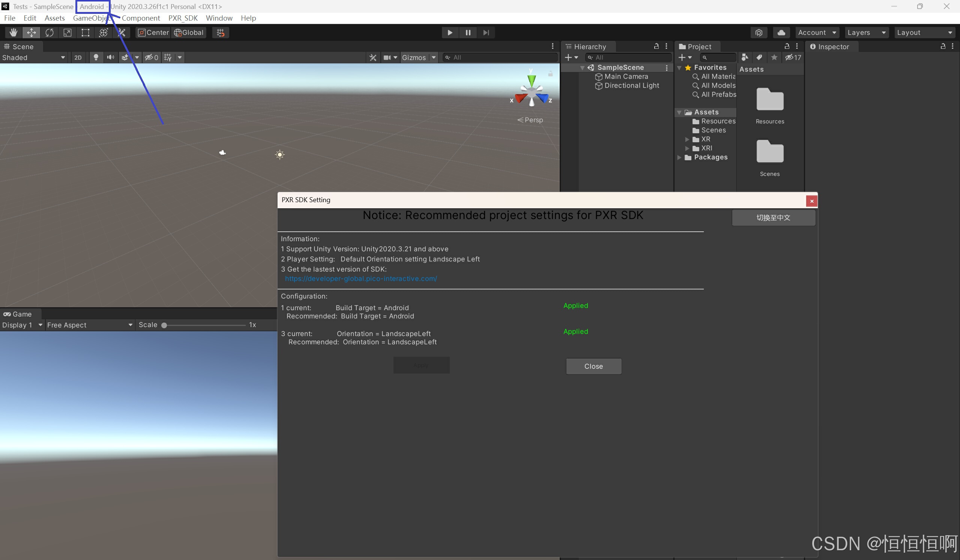
Task: Open the Shaded draw mode dropdown
Action: [x=33, y=57]
